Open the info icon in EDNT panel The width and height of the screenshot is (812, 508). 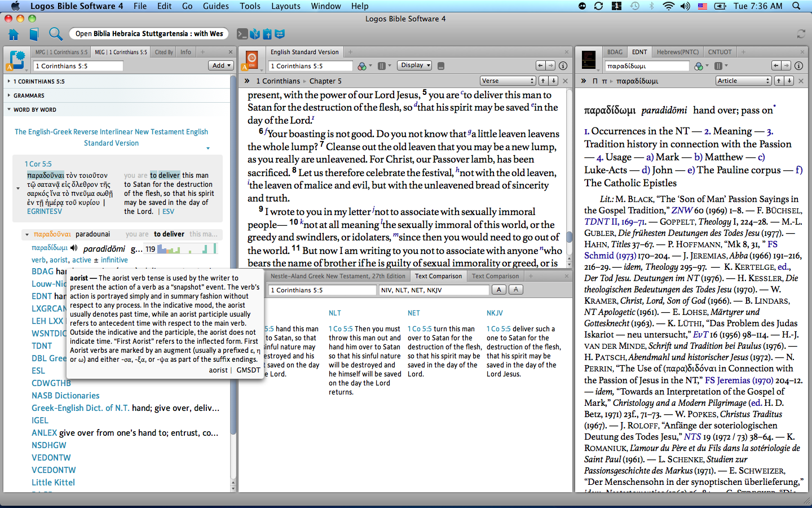(x=798, y=65)
